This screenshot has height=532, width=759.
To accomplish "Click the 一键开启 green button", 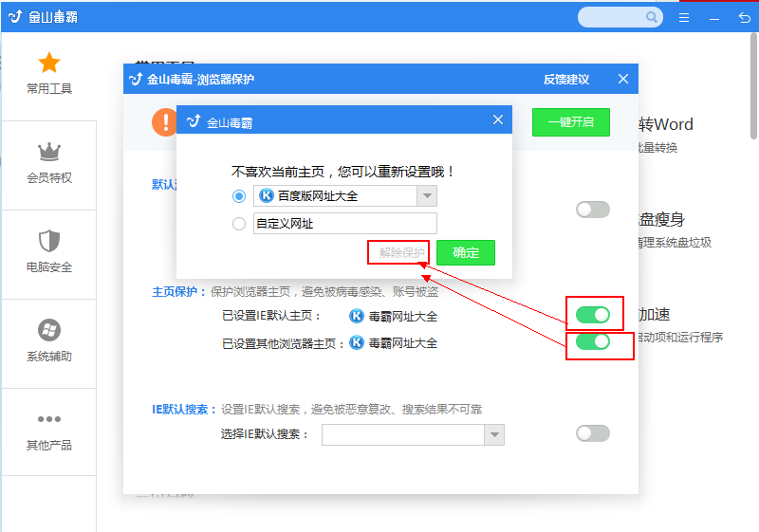I will [x=571, y=122].
